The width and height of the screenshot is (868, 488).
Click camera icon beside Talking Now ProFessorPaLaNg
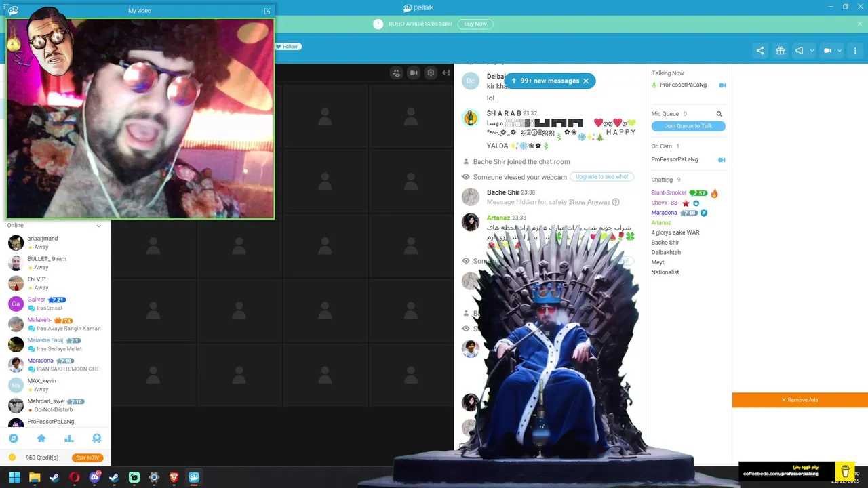pos(722,85)
